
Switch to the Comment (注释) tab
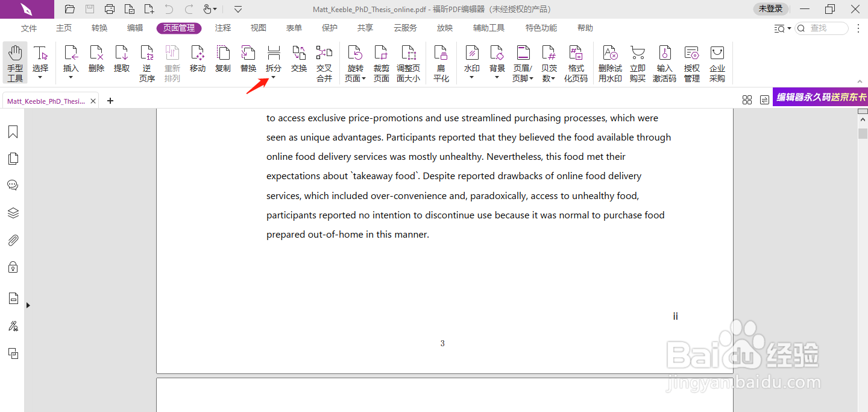click(223, 28)
